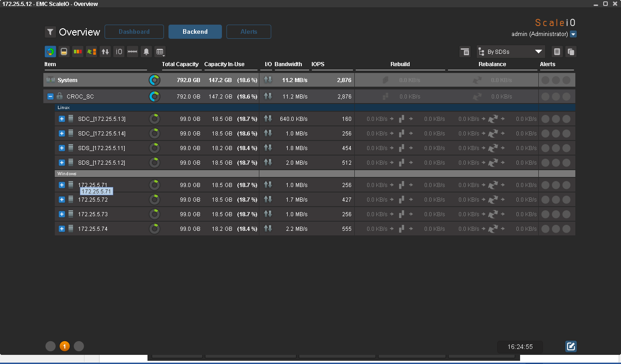Click the CROC_SC capacity donut icon
This screenshot has width=621, height=364.
pos(155,97)
